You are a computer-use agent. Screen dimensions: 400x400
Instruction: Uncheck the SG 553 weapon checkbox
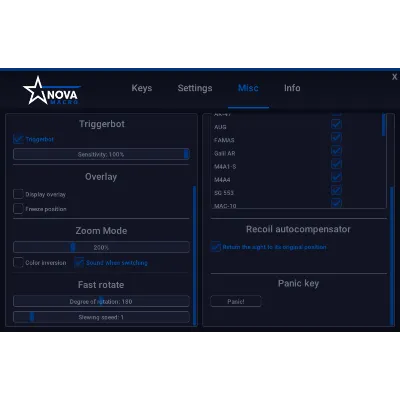tap(336, 190)
